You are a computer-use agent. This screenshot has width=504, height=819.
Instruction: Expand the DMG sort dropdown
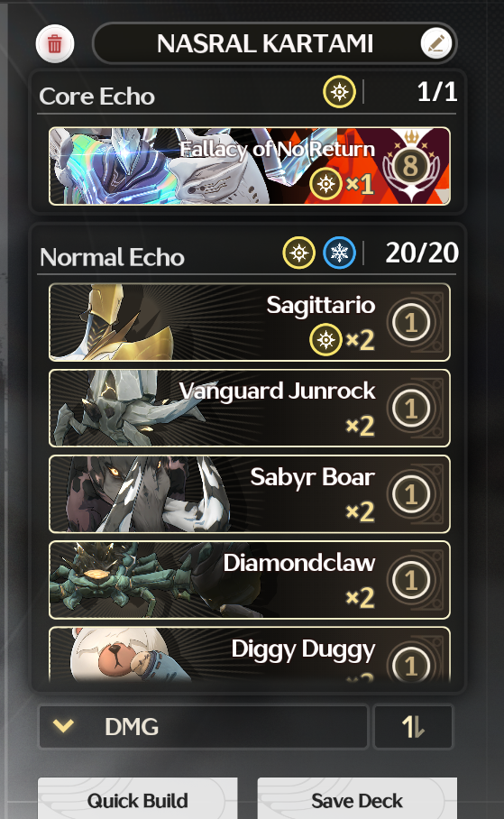[x=204, y=727]
